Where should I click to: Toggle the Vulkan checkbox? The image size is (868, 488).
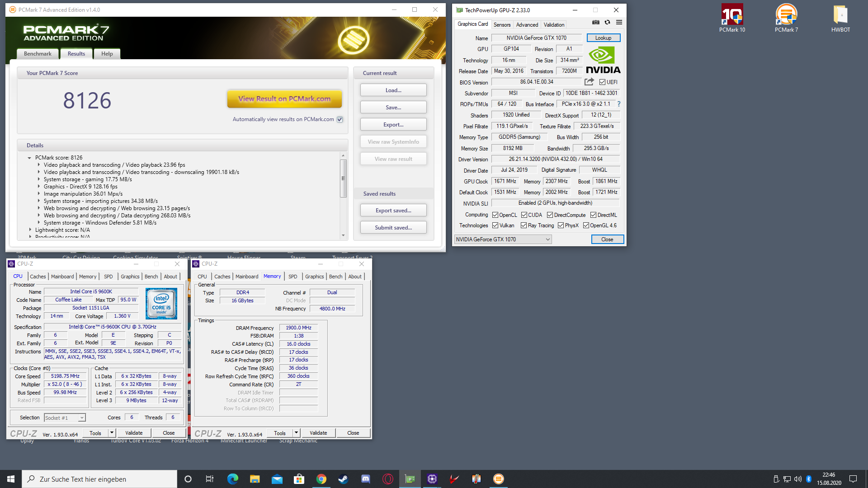(x=495, y=225)
